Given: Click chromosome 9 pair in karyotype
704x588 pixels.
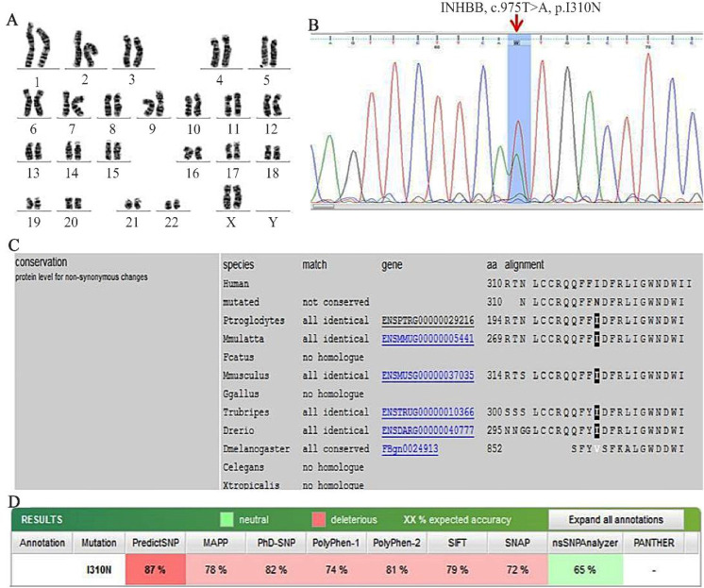Looking at the screenshot, I should 154,103.
